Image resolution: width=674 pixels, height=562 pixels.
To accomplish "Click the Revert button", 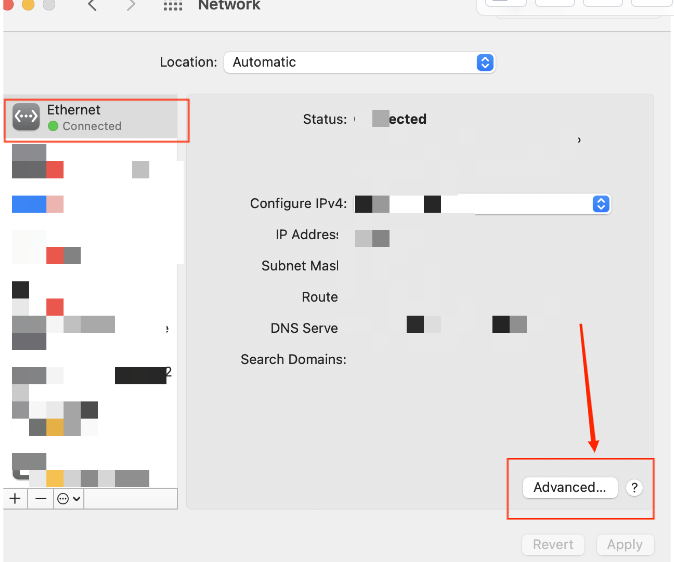I will (x=553, y=545).
